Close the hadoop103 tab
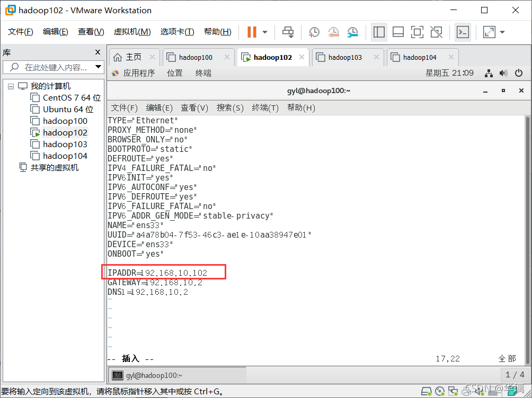Viewport: 532px width, 398px height. click(376, 57)
